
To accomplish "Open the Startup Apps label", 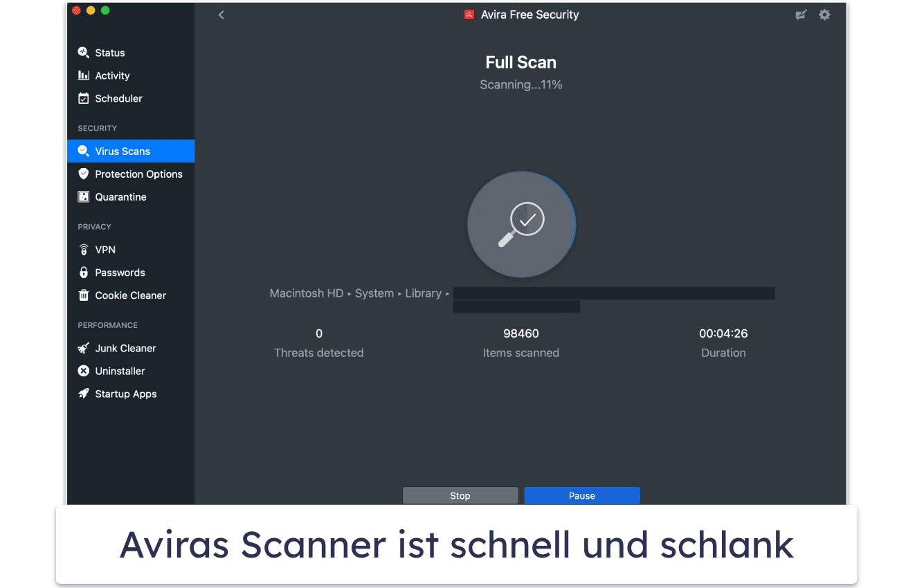I will 126,394.
